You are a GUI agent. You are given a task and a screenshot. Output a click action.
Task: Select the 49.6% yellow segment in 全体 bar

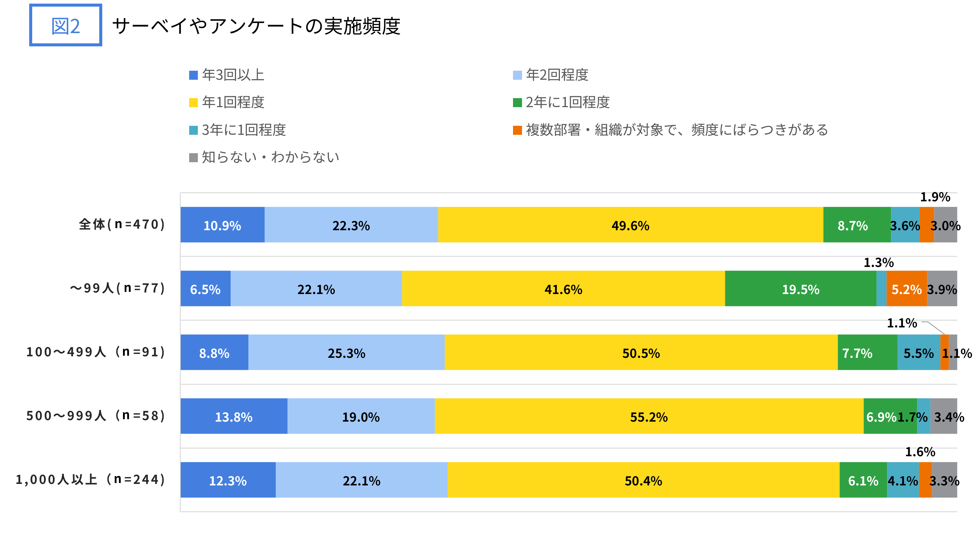click(630, 225)
